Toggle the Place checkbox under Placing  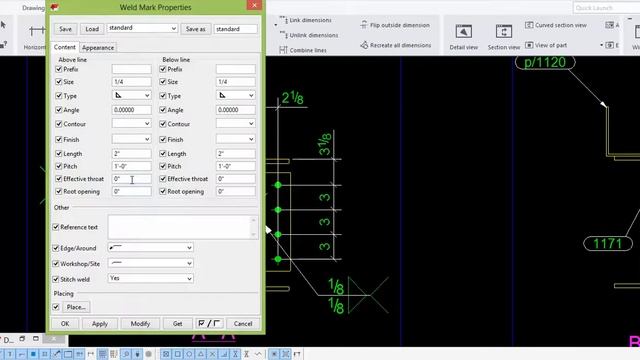[x=56, y=307]
